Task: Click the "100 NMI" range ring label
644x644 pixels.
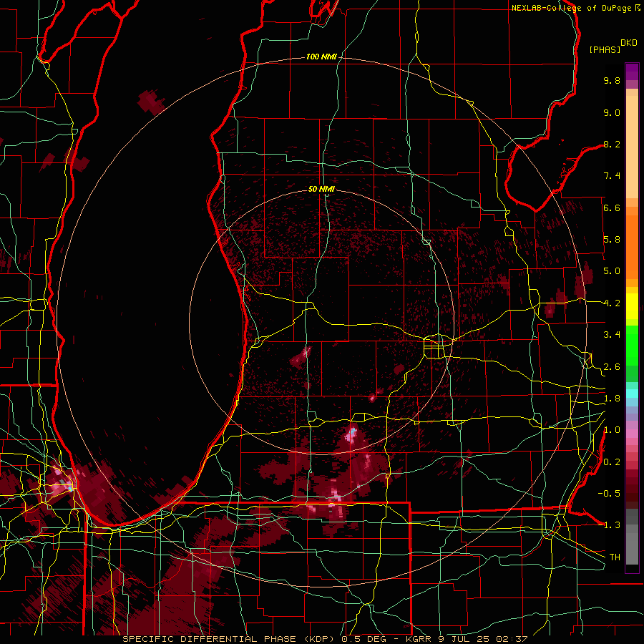Action: (321, 57)
